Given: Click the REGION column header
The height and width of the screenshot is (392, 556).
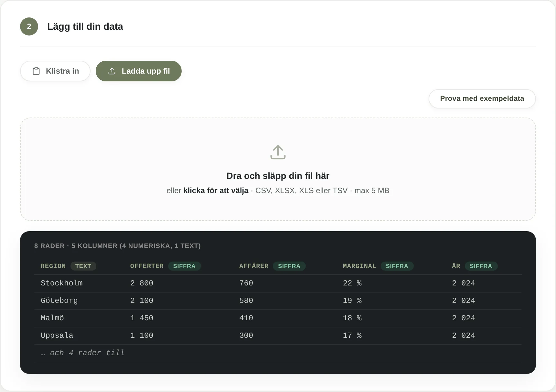Looking at the screenshot, I should point(53,266).
